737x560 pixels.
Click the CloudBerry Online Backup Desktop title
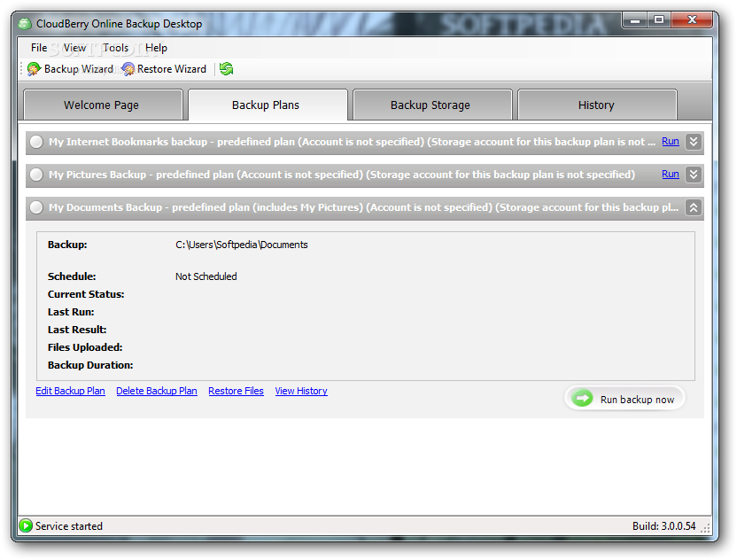119,24
